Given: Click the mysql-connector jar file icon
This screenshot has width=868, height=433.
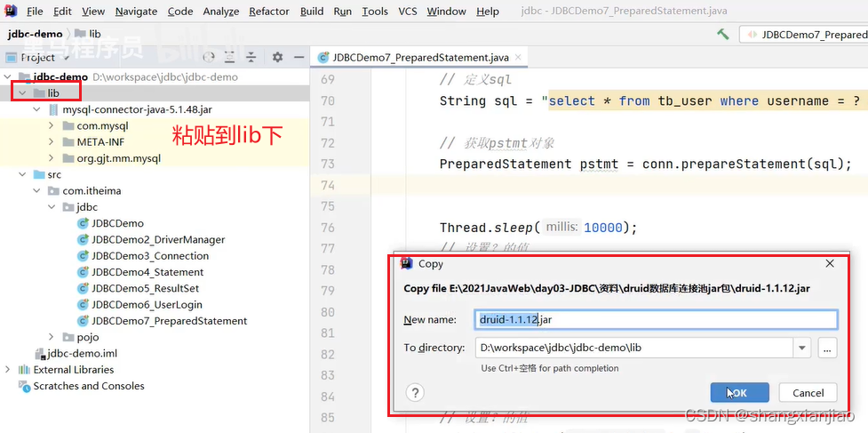Looking at the screenshot, I should pyautogui.click(x=53, y=109).
